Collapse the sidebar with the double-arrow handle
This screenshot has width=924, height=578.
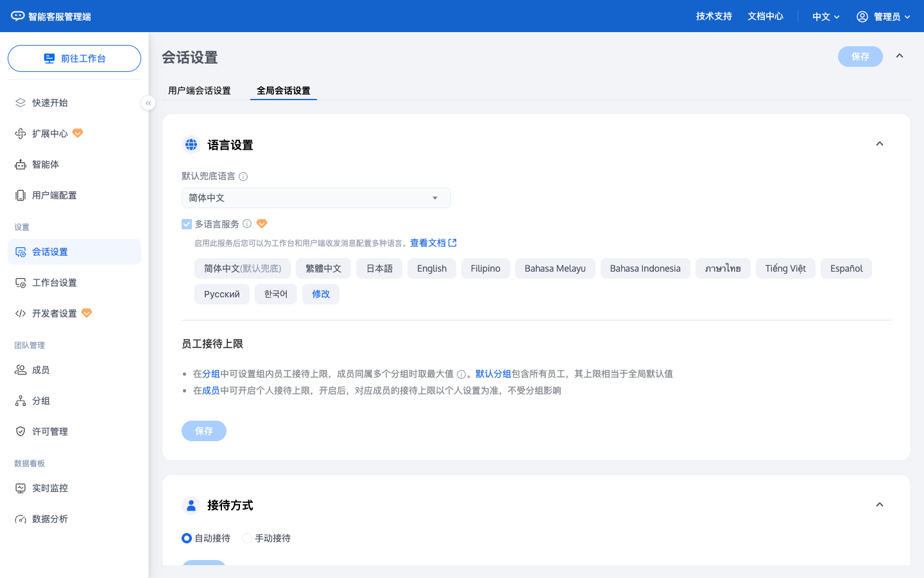click(148, 103)
